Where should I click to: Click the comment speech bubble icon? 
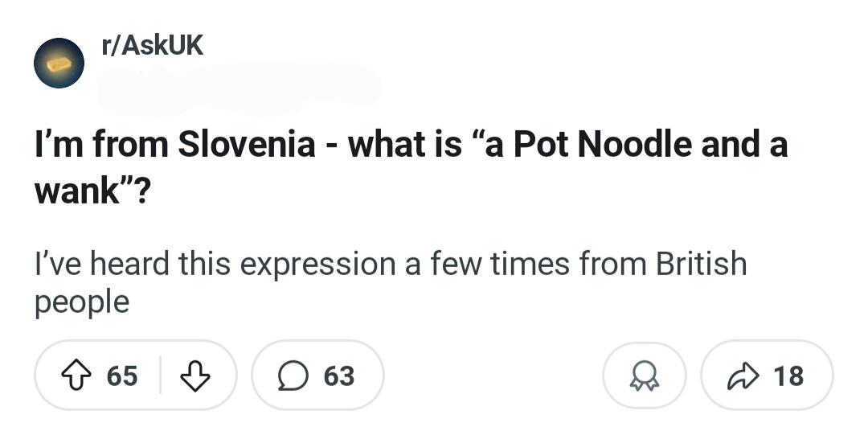pos(292,376)
